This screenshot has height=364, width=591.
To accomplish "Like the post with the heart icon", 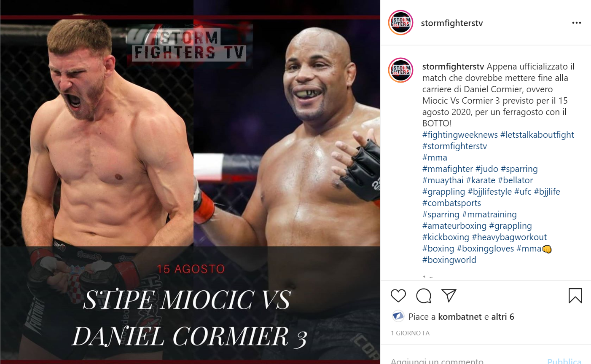I will [398, 296].
